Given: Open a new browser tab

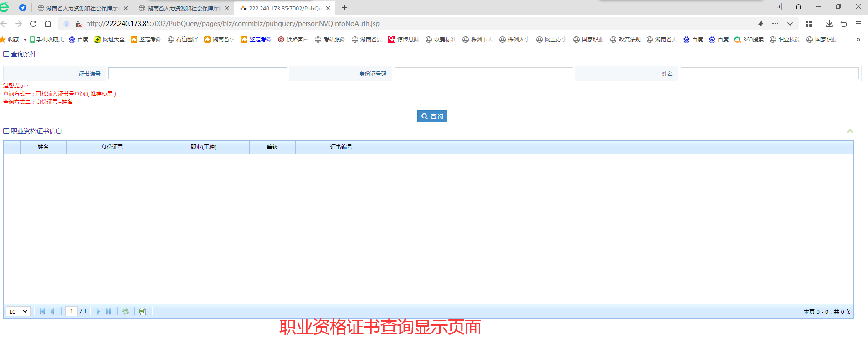Looking at the screenshot, I should pos(344,8).
